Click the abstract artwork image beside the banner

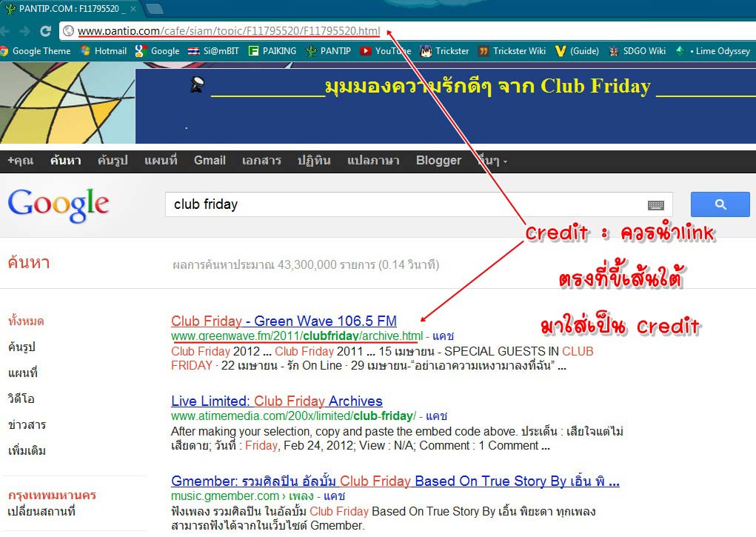[67, 103]
